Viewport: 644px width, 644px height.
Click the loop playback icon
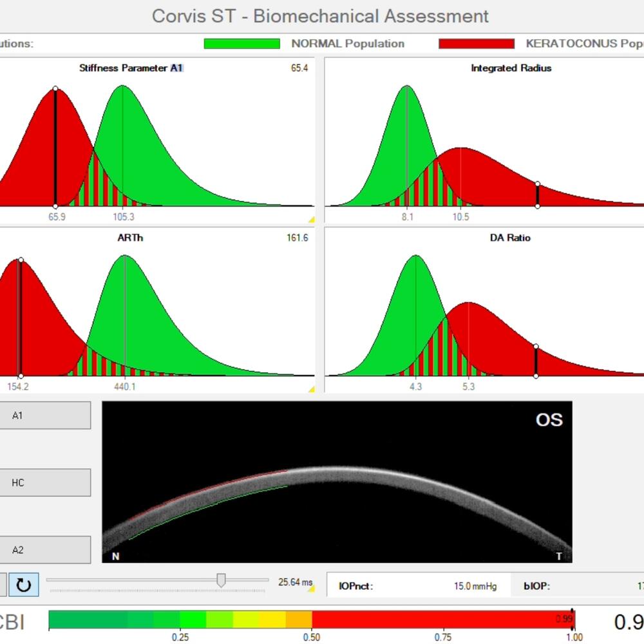click(x=23, y=585)
